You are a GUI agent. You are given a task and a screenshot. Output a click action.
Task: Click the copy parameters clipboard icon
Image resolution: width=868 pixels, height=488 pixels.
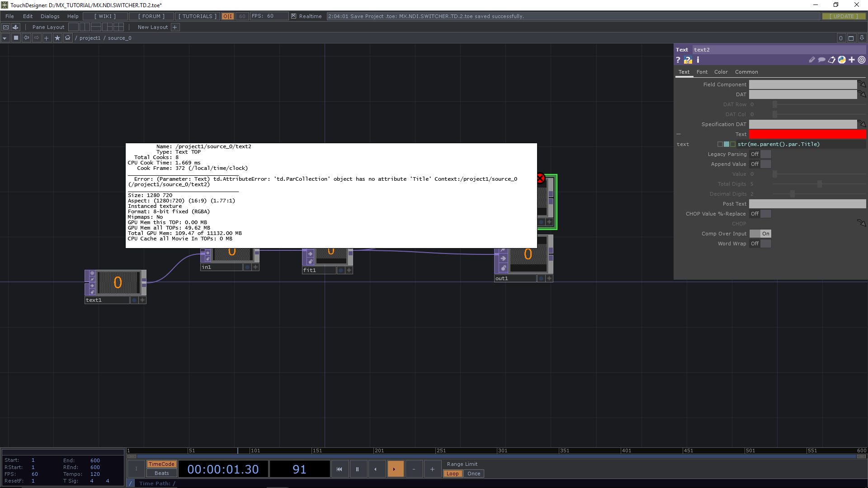click(832, 60)
